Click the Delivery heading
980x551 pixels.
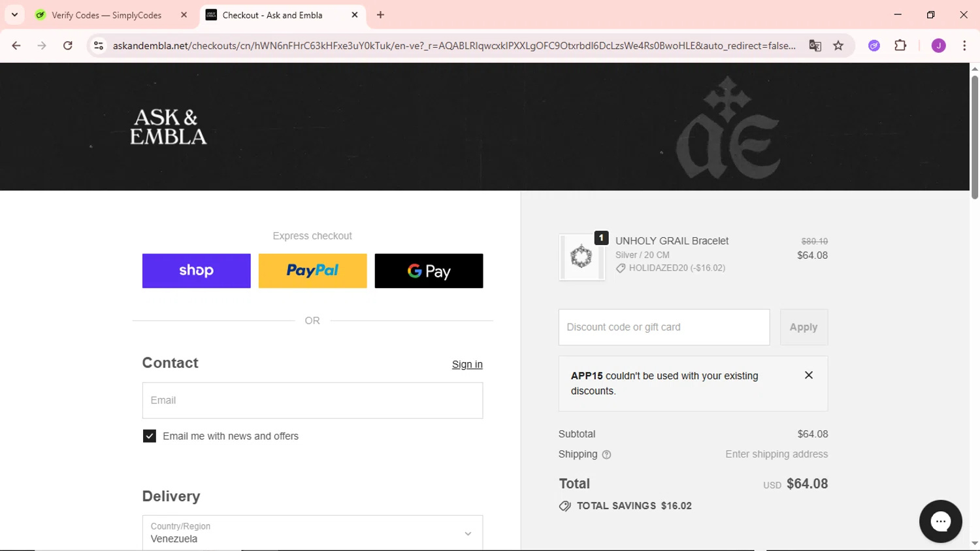171,497
